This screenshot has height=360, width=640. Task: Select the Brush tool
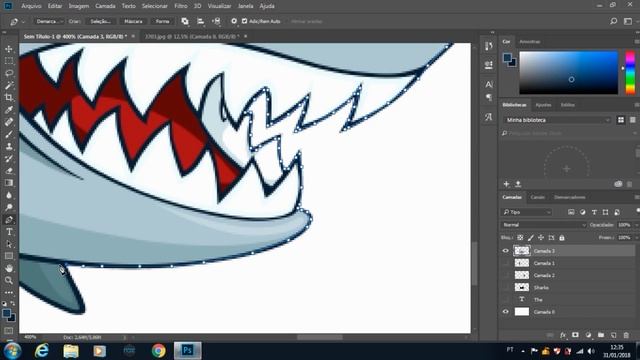[x=9, y=134]
